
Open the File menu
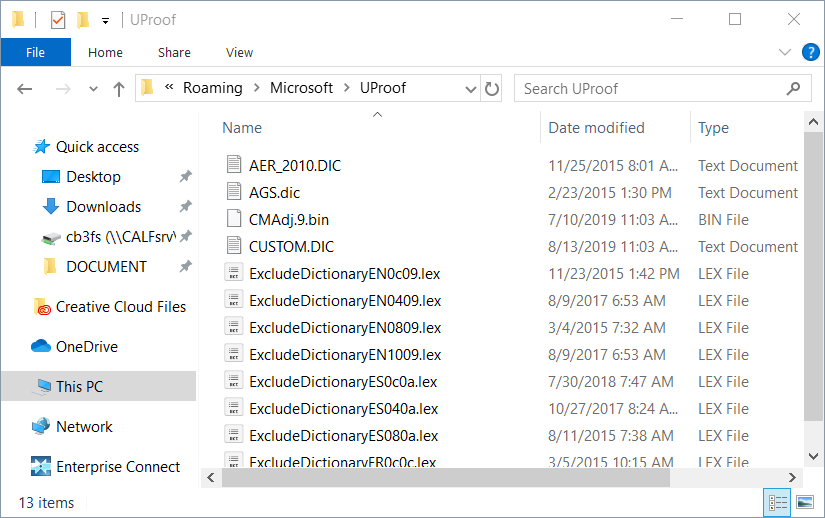click(35, 53)
